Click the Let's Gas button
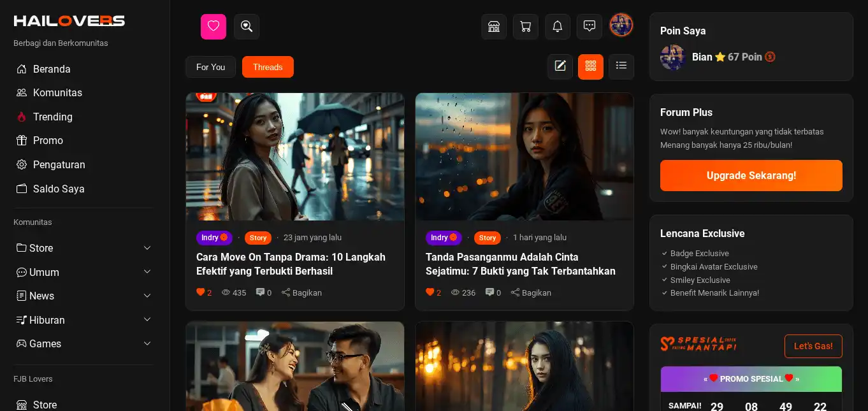 pyautogui.click(x=813, y=346)
